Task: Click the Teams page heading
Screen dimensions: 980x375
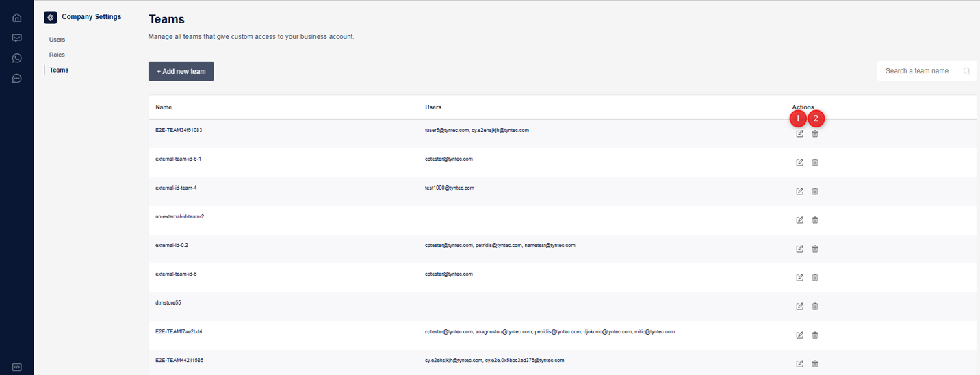Action: tap(167, 19)
